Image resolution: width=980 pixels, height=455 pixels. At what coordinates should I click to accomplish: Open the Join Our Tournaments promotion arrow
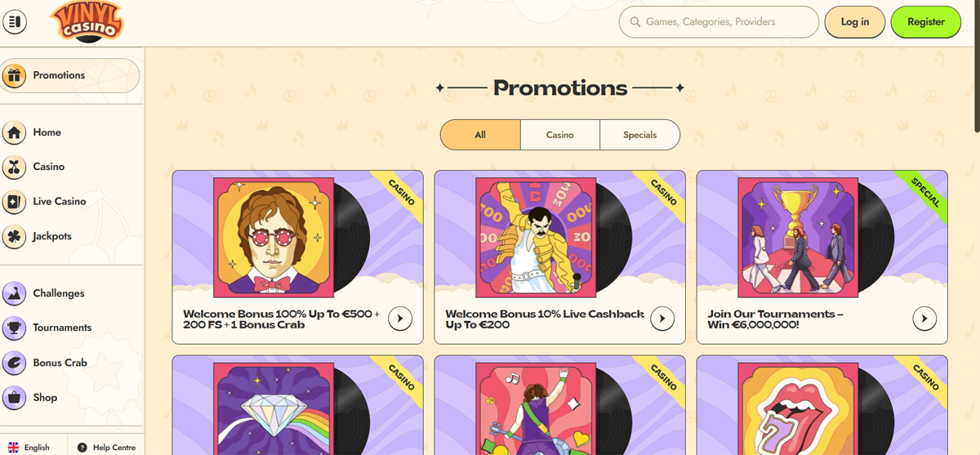tap(924, 319)
